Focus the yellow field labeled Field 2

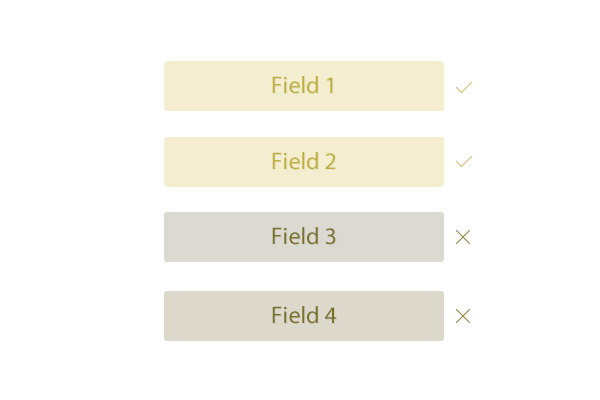pyautogui.click(x=304, y=162)
